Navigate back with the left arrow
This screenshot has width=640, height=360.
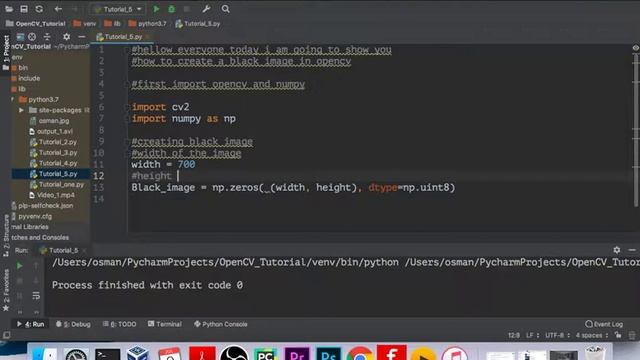coord(58,9)
